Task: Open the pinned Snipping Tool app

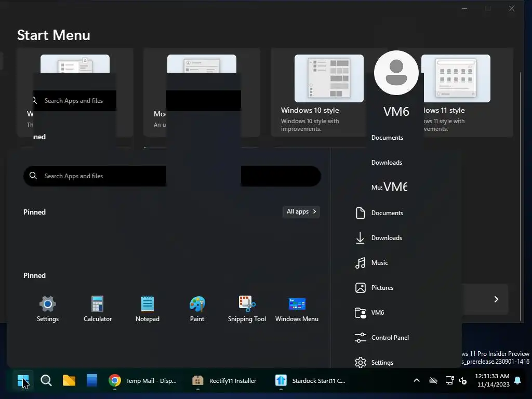Action: click(x=247, y=309)
